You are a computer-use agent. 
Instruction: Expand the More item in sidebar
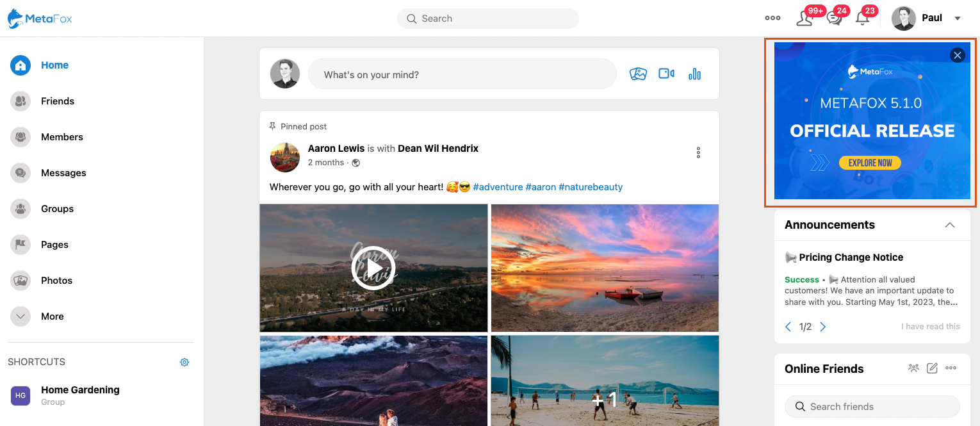click(52, 316)
